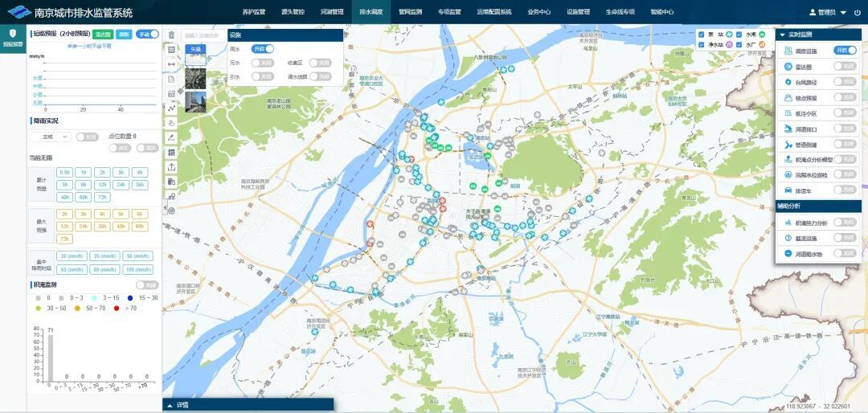Enable the 积淹监测 switch
868x413 pixels.
pyautogui.click(x=147, y=285)
